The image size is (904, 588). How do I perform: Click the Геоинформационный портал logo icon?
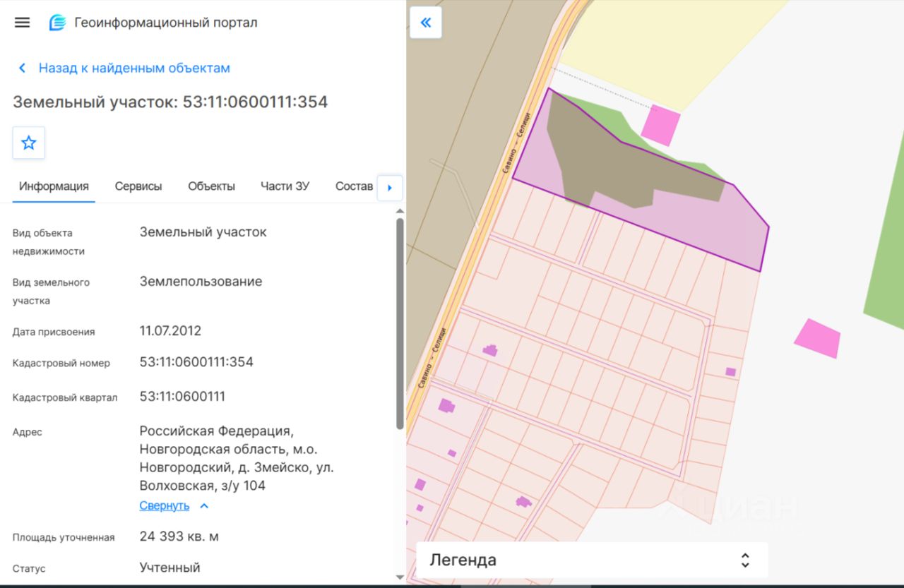[x=57, y=23]
